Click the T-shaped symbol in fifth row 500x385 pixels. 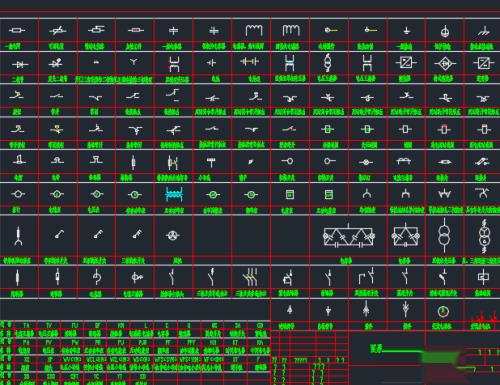[211, 162]
